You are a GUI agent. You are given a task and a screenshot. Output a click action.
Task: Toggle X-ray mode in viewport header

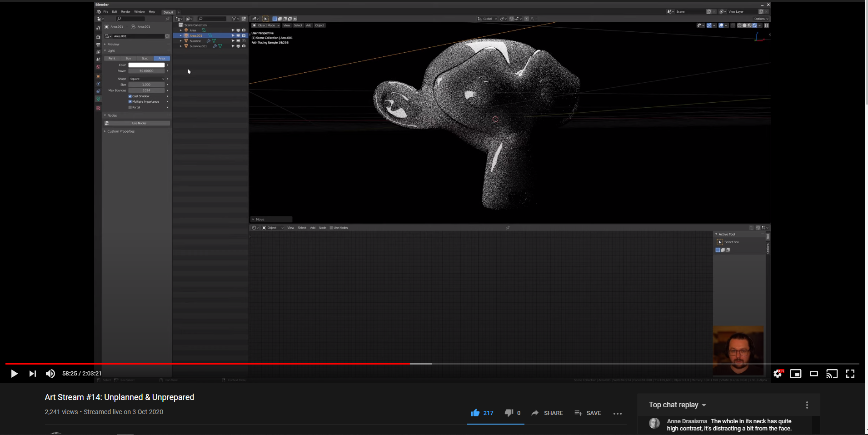(x=733, y=25)
